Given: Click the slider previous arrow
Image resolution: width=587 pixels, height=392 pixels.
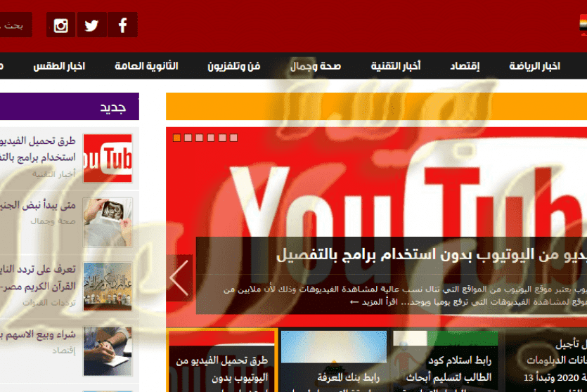Looking at the screenshot, I should (x=179, y=278).
